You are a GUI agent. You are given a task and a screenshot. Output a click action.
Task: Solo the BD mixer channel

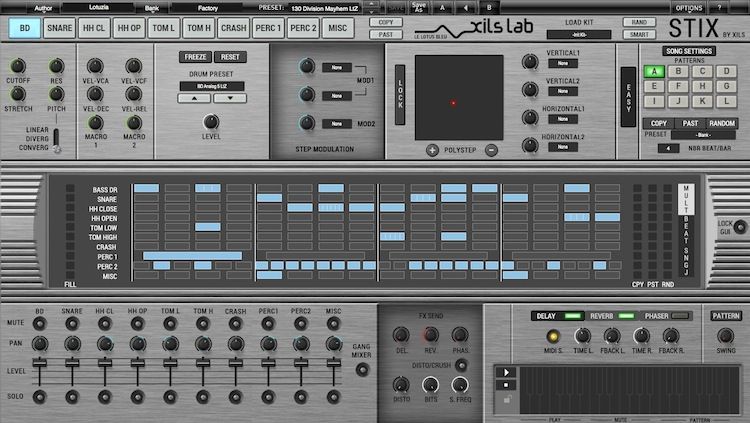39,397
